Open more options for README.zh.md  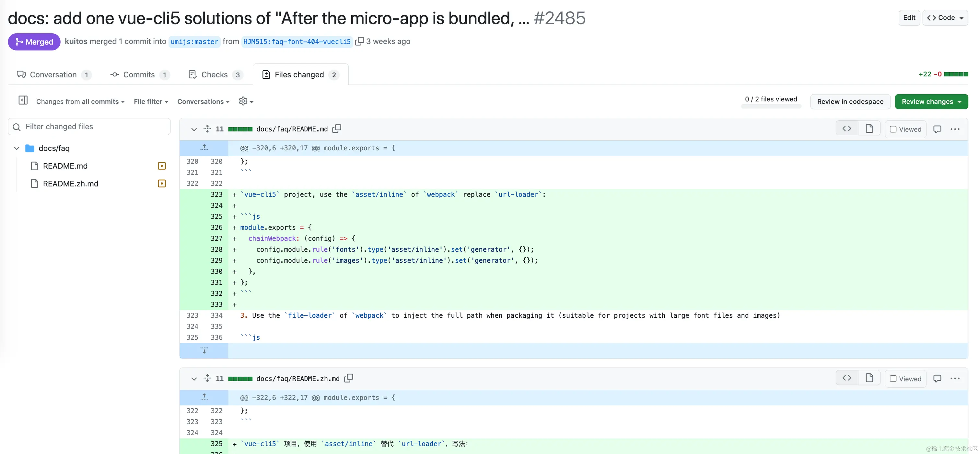(955, 379)
